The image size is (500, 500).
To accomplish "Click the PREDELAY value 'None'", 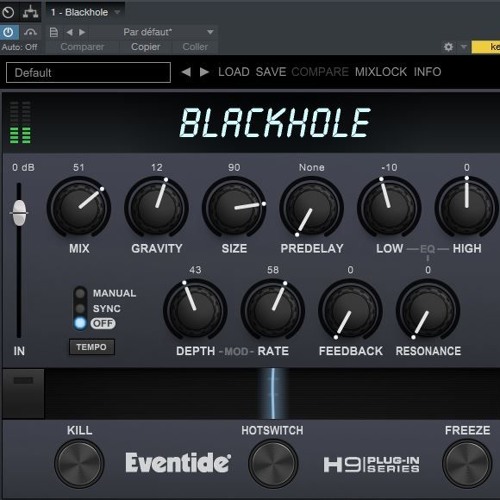I will [312, 167].
